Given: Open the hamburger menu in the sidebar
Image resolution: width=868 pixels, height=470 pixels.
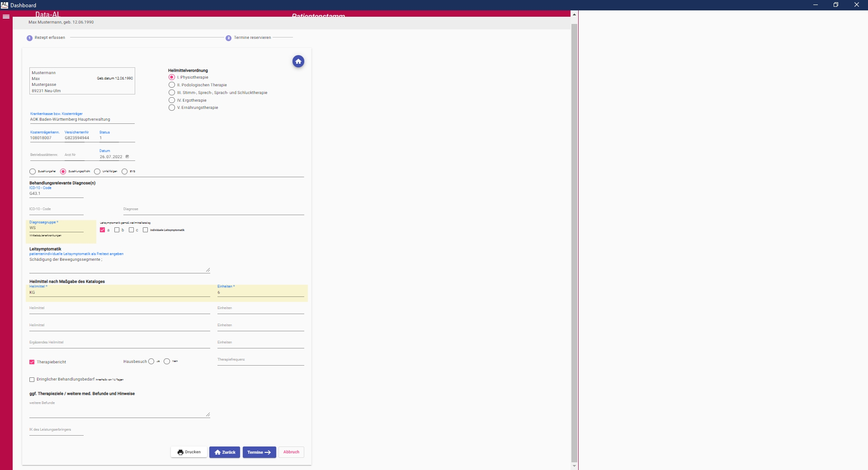Looking at the screenshot, I should point(6,17).
